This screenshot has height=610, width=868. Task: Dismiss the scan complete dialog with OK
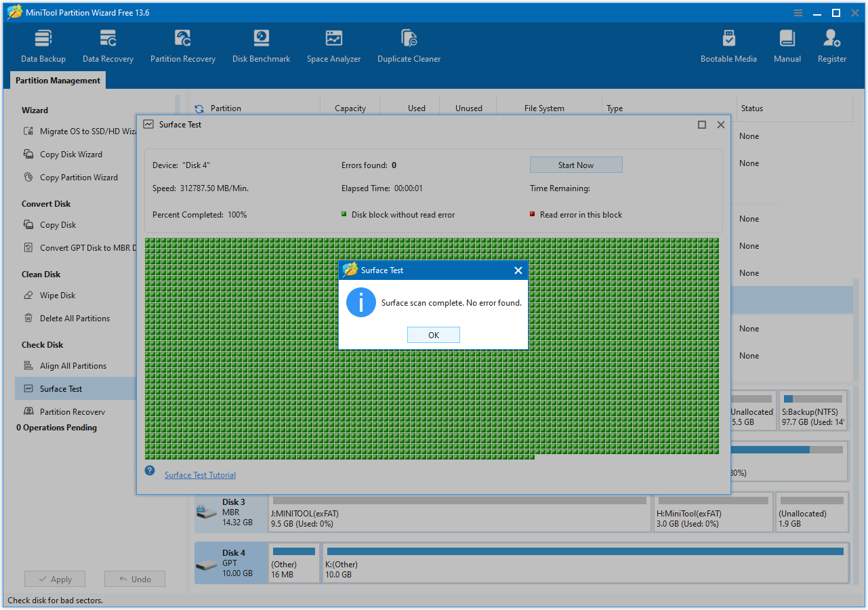tap(433, 334)
